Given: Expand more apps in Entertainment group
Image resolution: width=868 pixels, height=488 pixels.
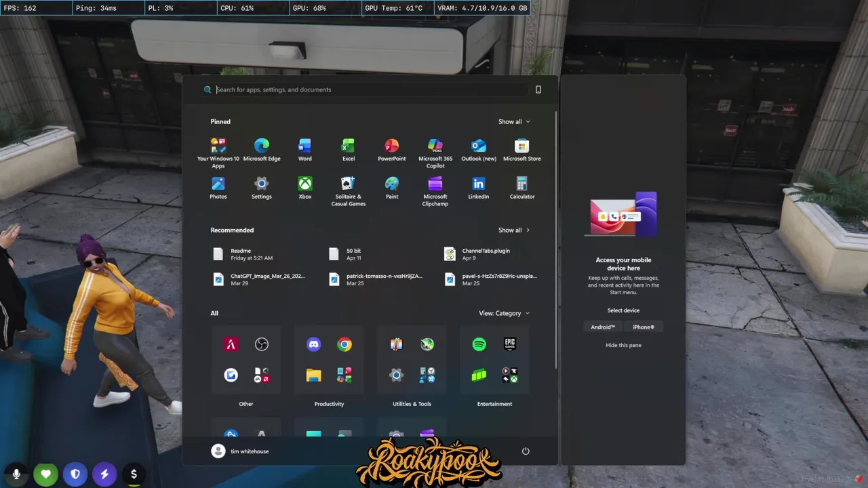Looking at the screenshot, I should [510, 375].
